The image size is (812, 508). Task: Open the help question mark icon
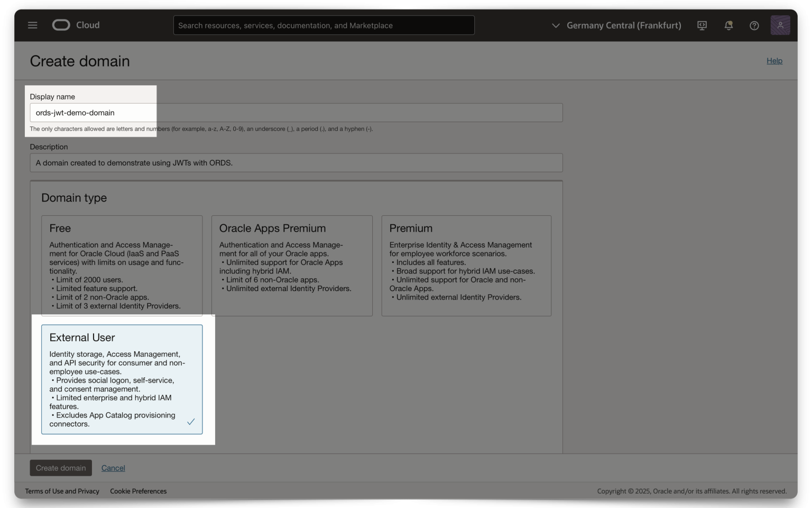point(754,25)
